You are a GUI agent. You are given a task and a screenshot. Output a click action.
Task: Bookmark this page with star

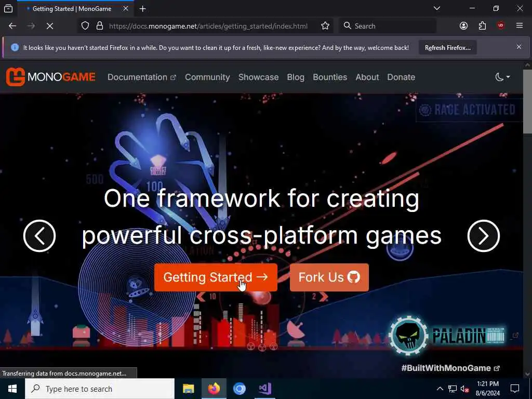coord(325,26)
